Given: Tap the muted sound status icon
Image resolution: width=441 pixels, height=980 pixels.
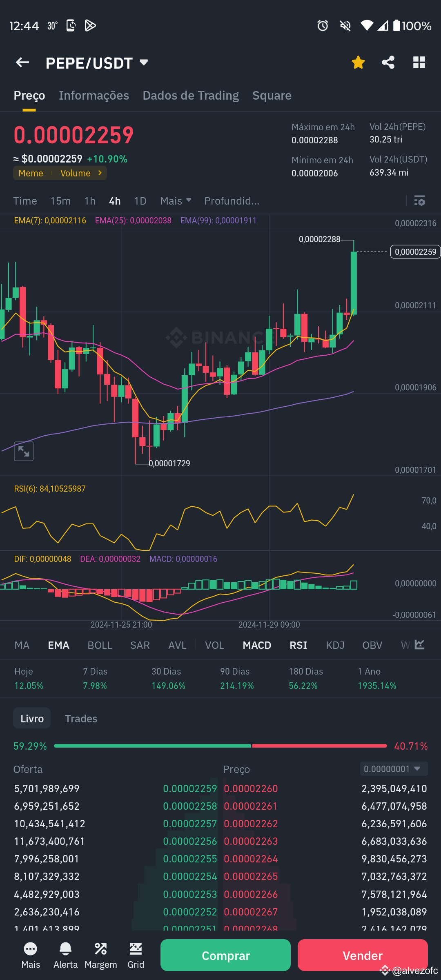Looking at the screenshot, I should [345, 26].
